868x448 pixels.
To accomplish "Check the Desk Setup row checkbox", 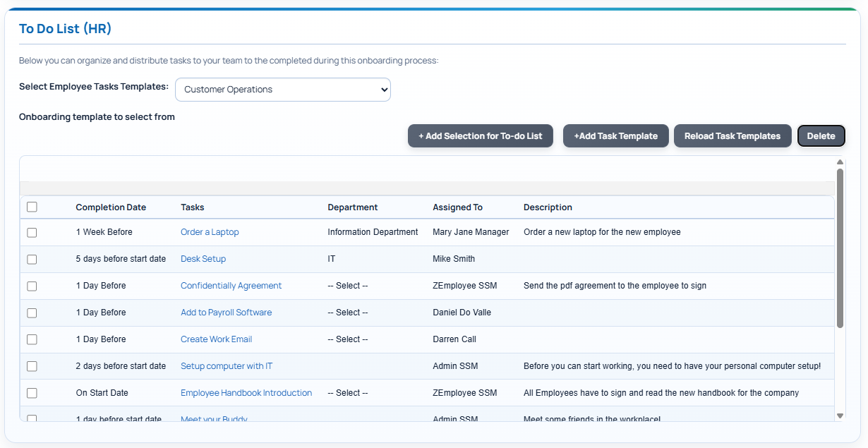I will 32,259.
